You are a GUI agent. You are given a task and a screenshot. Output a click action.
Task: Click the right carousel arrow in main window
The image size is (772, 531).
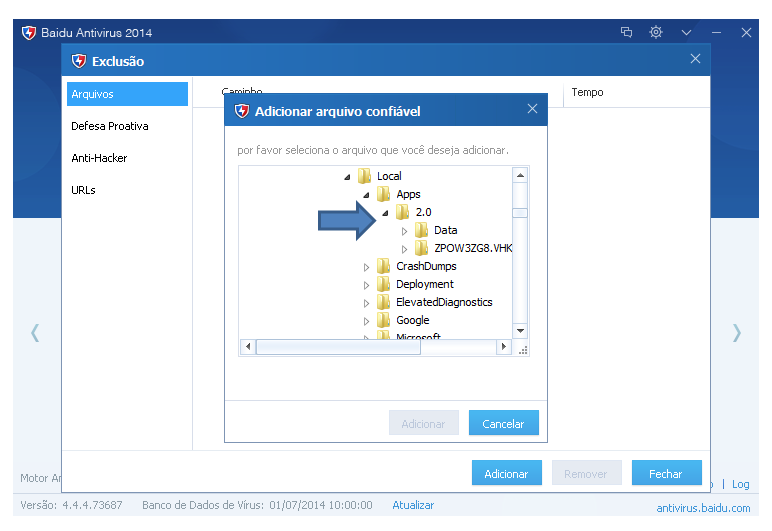(737, 333)
